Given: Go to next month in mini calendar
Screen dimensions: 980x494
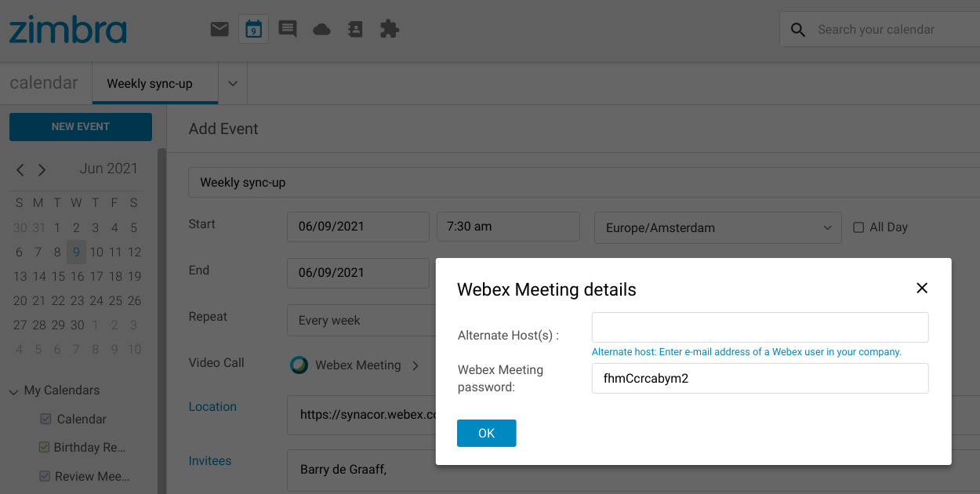Looking at the screenshot, I should click(42, 169).
